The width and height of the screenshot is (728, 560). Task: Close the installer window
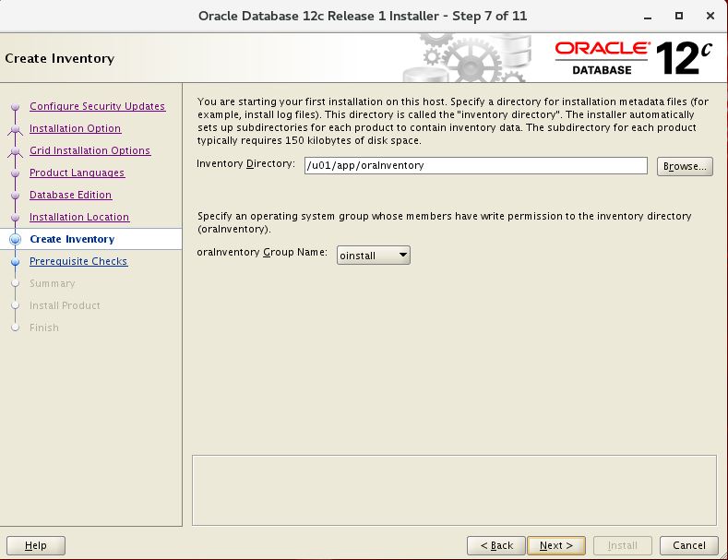coord(710,16)
